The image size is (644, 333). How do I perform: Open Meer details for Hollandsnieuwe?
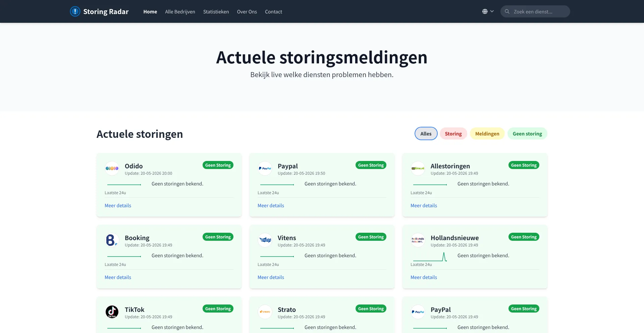[424, 277]
